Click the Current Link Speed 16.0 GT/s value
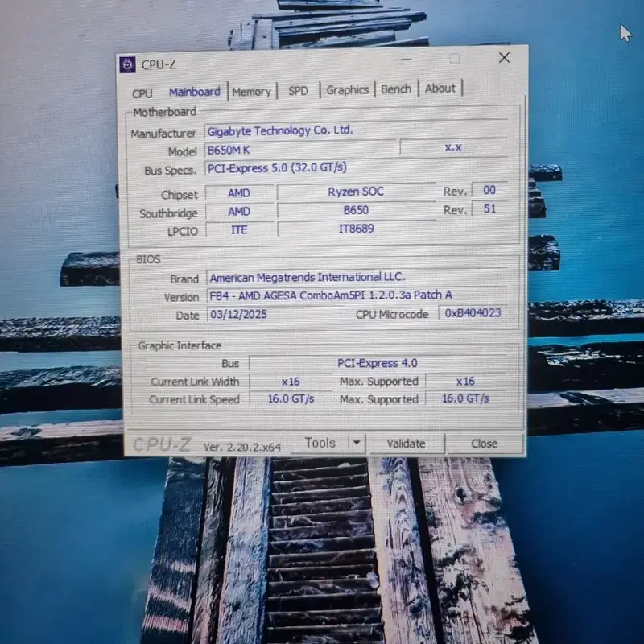 (x=291, y=398)
